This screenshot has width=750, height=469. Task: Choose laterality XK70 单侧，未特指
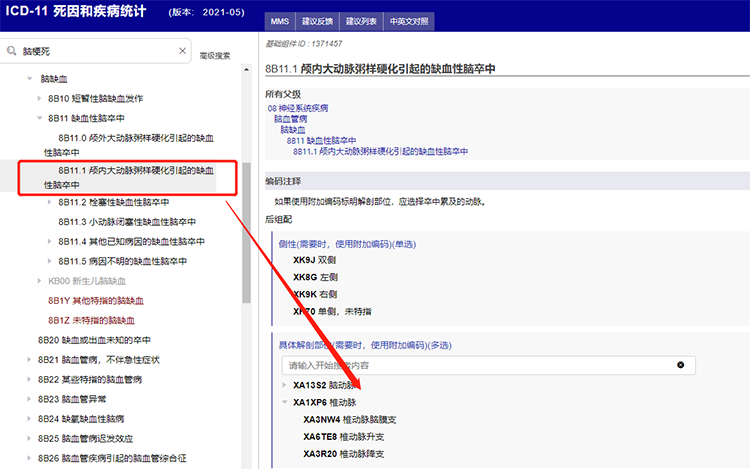click(332, 311)
